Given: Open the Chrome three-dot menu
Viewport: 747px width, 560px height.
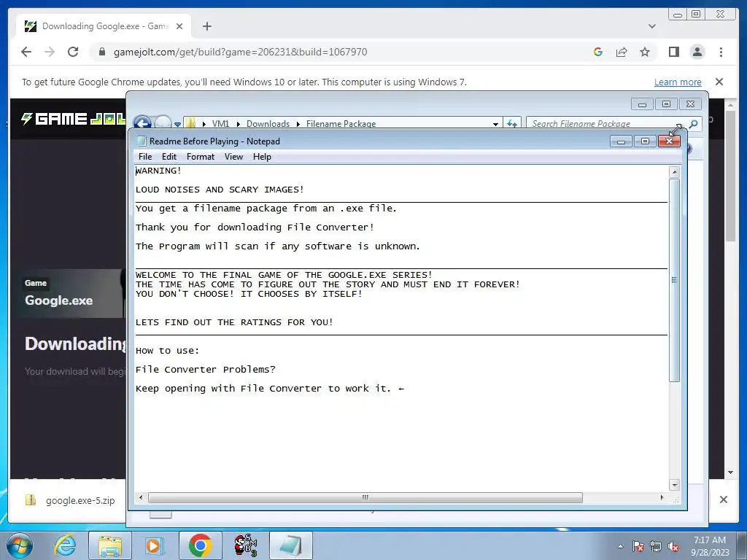Looking at the screenshot, I should [x=721, y=52].
